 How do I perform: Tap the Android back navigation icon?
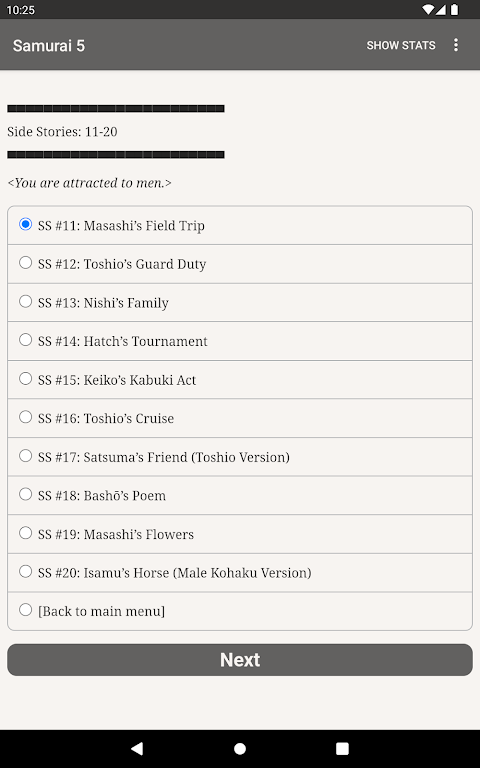(x=137, y=748)
